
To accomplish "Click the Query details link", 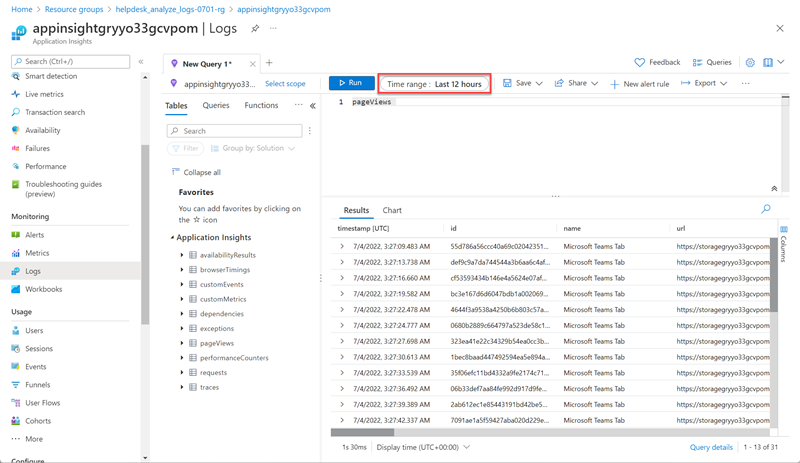I will [x=711, y=447].
